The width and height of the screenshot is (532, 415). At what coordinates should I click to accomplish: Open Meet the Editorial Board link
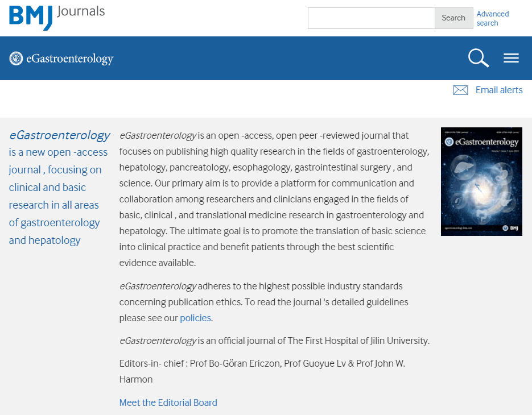point(168,402)
